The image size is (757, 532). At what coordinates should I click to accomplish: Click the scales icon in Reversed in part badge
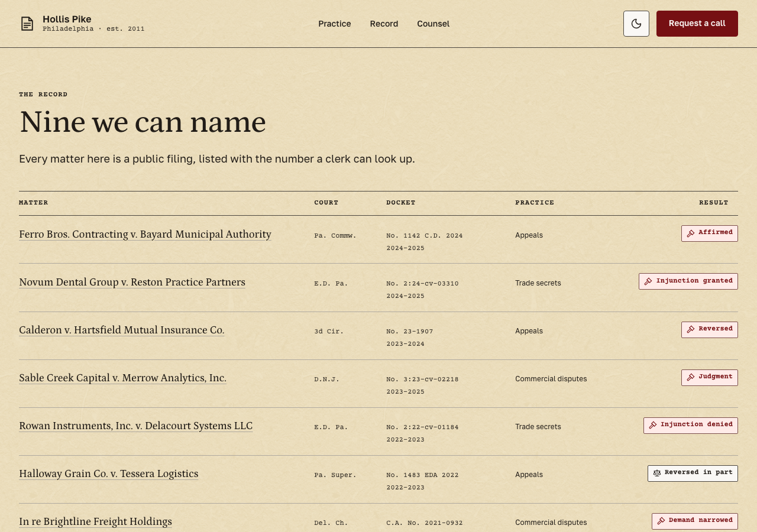click(657, 473)
